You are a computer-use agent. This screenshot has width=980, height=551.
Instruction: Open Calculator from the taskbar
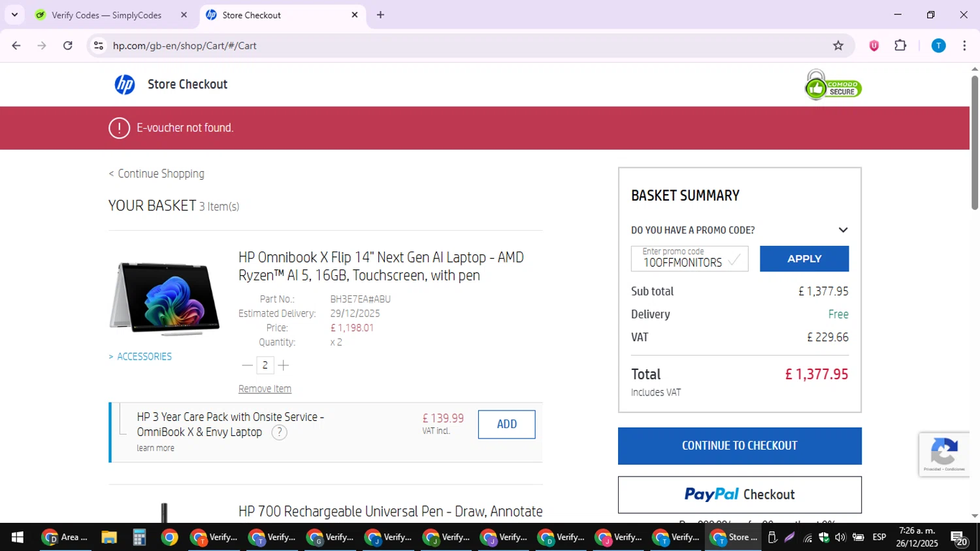pos(139,537)
